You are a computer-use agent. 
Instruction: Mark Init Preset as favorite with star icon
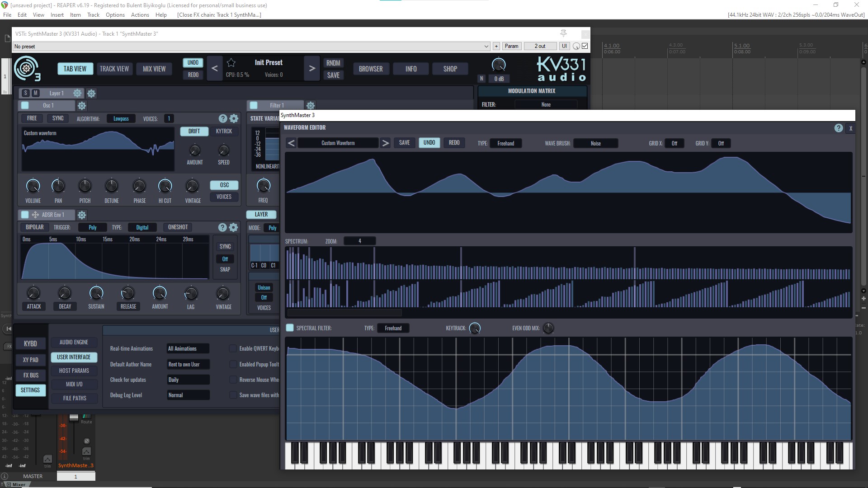(231, 63)
